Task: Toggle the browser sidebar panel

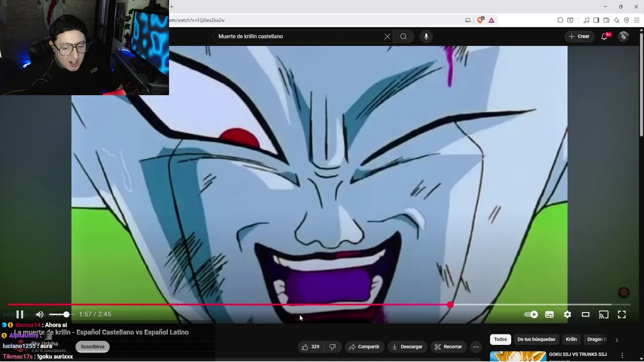Action: tap(596, 20)
